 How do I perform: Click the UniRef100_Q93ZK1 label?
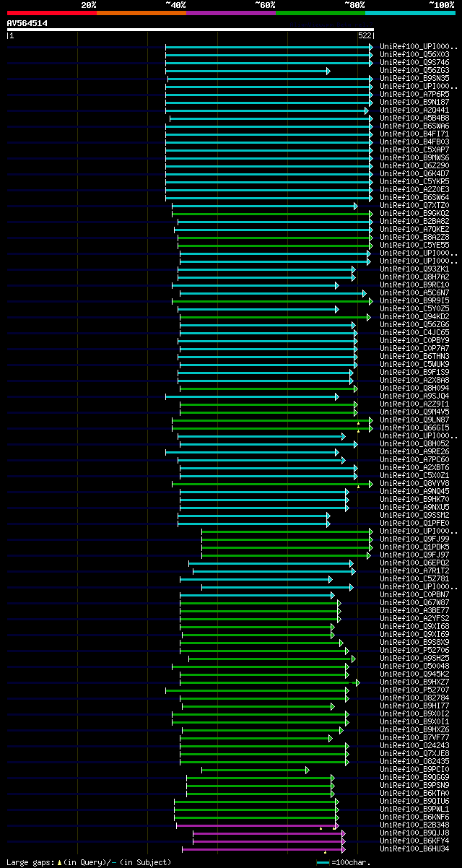414,269
